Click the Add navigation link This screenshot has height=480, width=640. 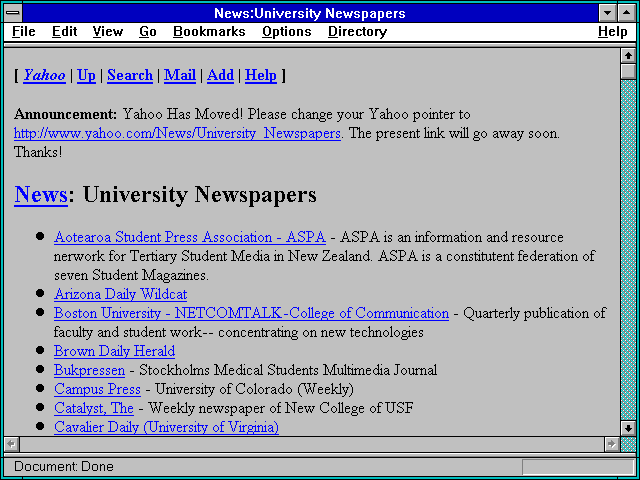point(220,76)
